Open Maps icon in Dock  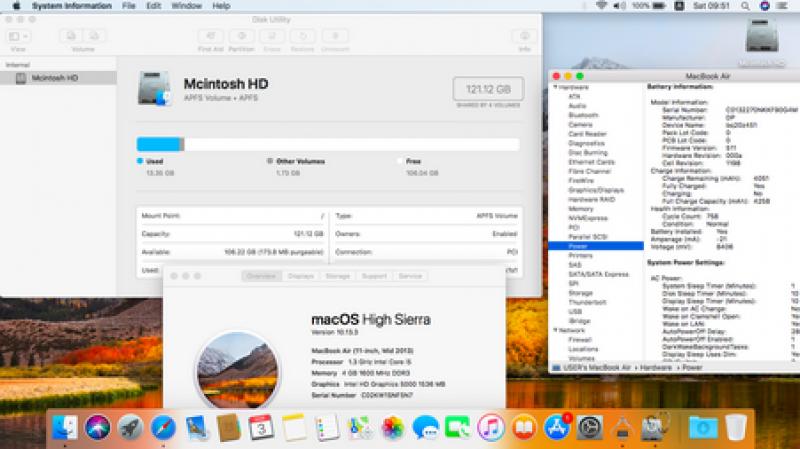point(360,427)
